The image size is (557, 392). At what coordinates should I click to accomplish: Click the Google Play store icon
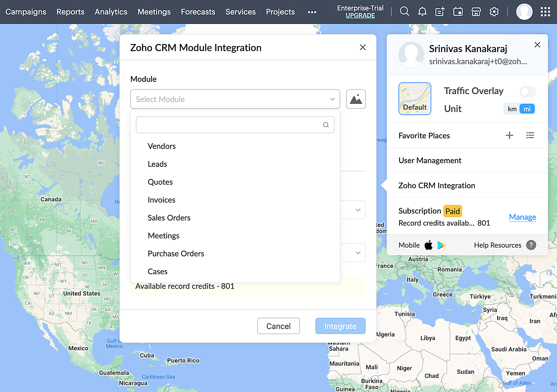pyautogui.click(x=441, y=245)
